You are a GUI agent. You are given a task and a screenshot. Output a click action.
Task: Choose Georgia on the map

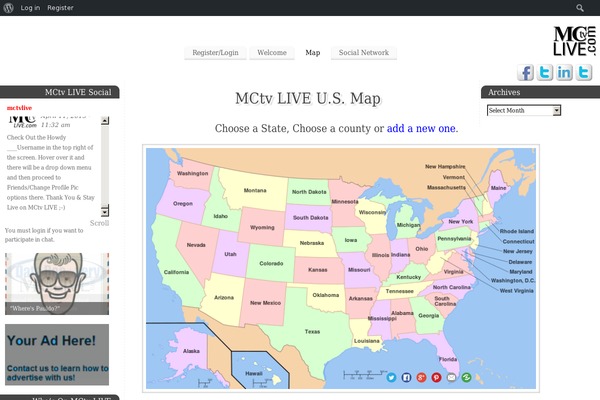click(x=429, y=315)
